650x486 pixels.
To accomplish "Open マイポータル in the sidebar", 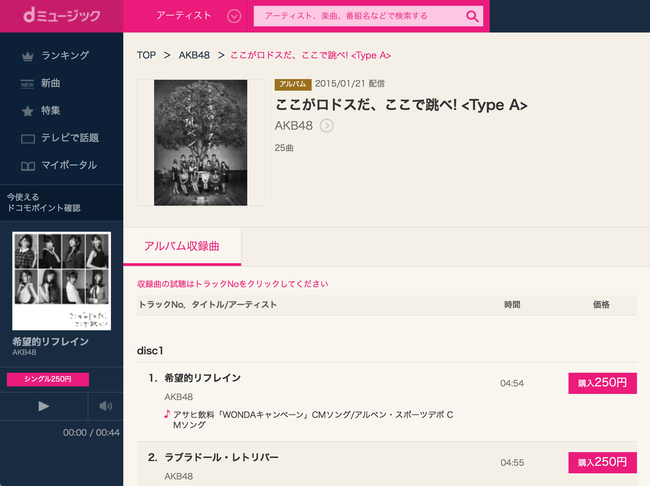I will (x=69, y=165).
